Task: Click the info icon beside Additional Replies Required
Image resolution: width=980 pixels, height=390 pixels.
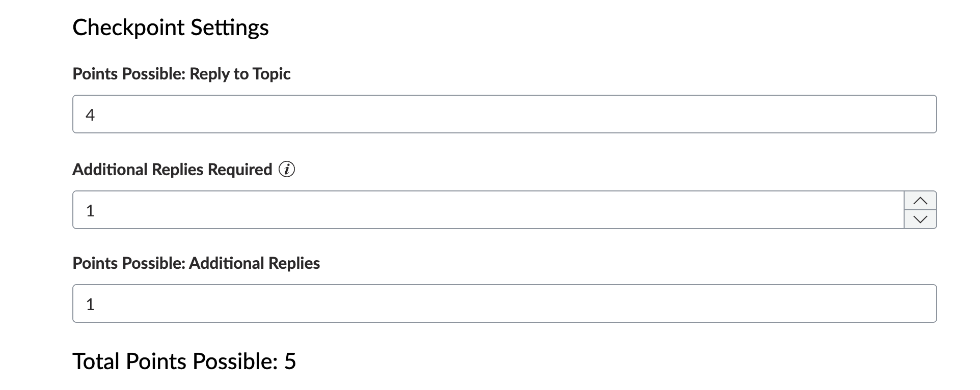Action: pyautogui.click(x=287, y=169)
